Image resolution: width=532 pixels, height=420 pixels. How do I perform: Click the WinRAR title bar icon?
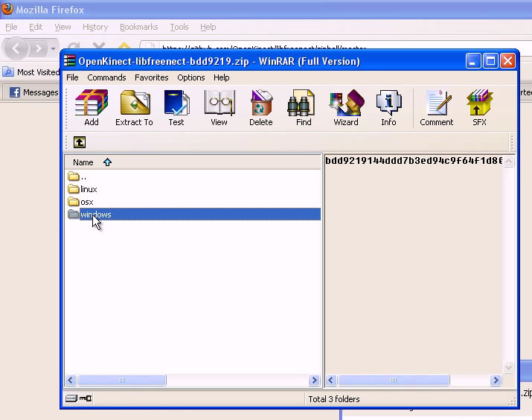[x=69, y=61]
